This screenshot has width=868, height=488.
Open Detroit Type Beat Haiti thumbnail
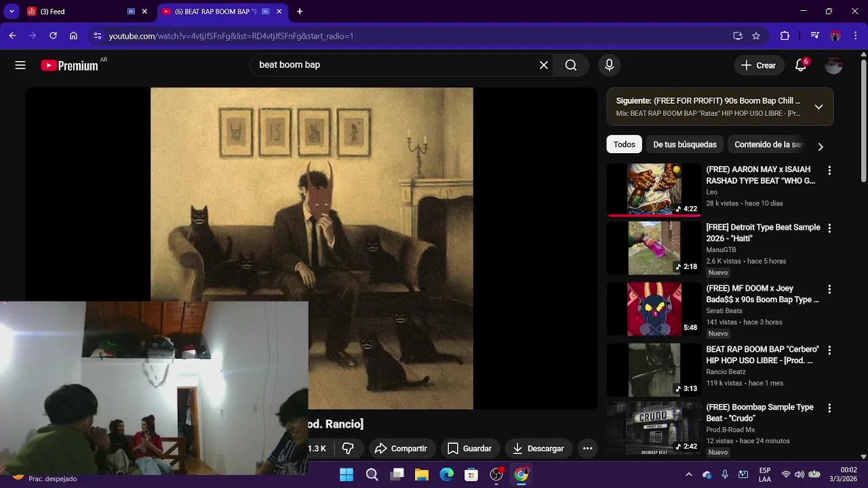point(654,247)
